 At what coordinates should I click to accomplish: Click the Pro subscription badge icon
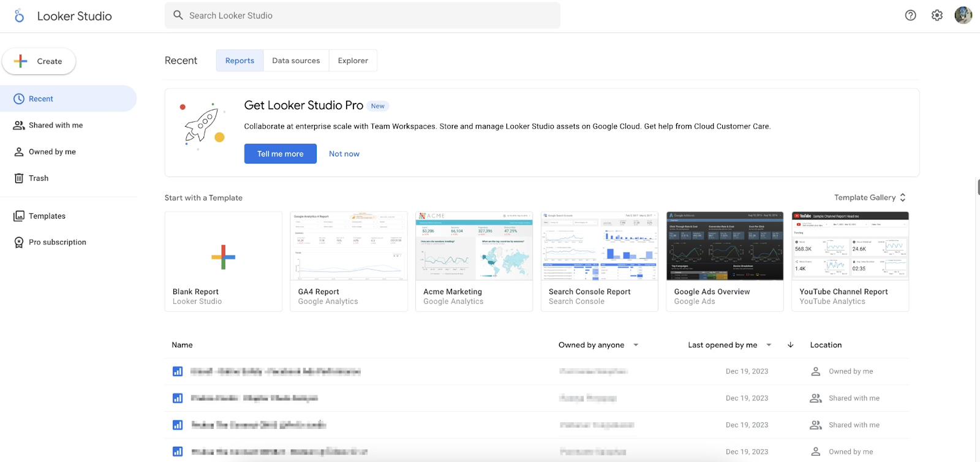coord(19,242)
